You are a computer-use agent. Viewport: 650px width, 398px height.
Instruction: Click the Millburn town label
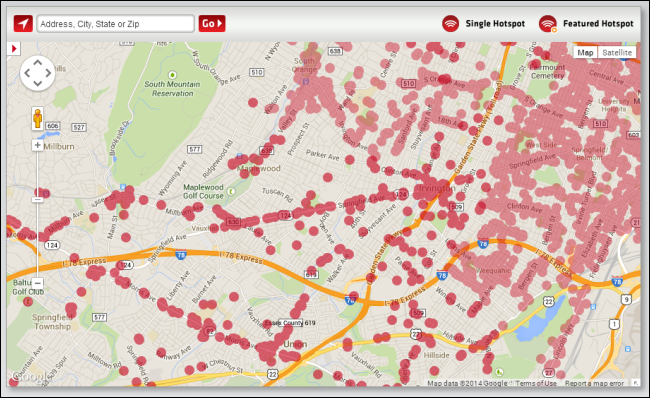(x=59, y=146)
